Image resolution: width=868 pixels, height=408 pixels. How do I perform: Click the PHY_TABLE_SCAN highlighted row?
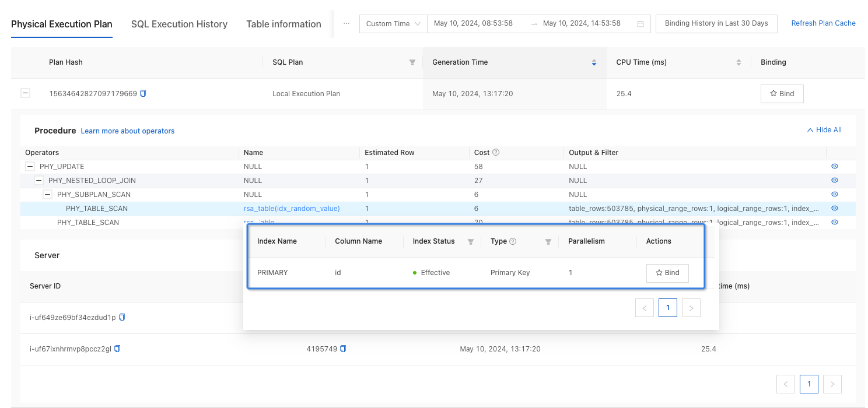438,208
